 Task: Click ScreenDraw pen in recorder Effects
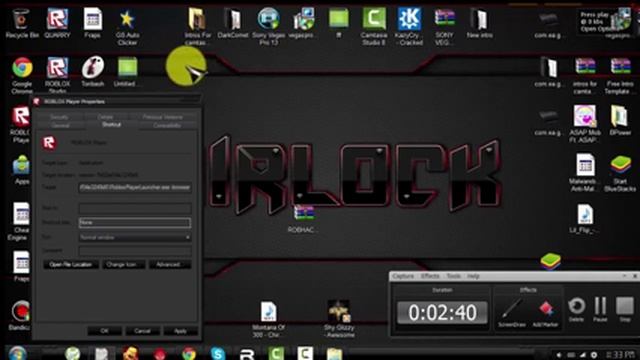pyautogui.click(x=512, y=312)
